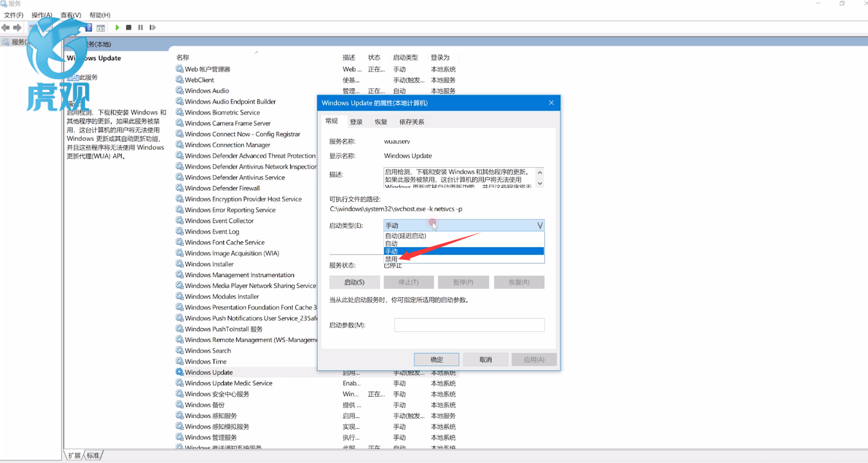Select Windows Error Reporting Service row
This screenshot has width=868, height=463.
pyautogui.click(x=230, y=210)
